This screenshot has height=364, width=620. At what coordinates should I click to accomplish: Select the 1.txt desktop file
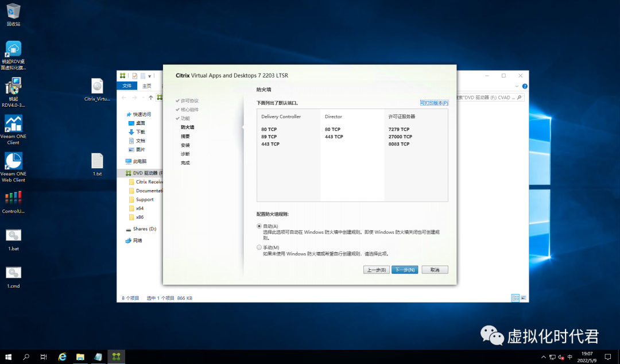click(x=97, y=165)
